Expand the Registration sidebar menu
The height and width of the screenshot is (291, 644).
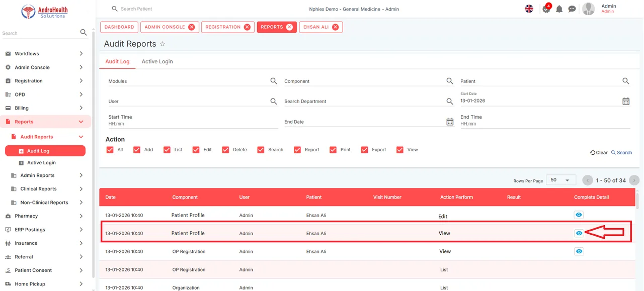point(81,81)
